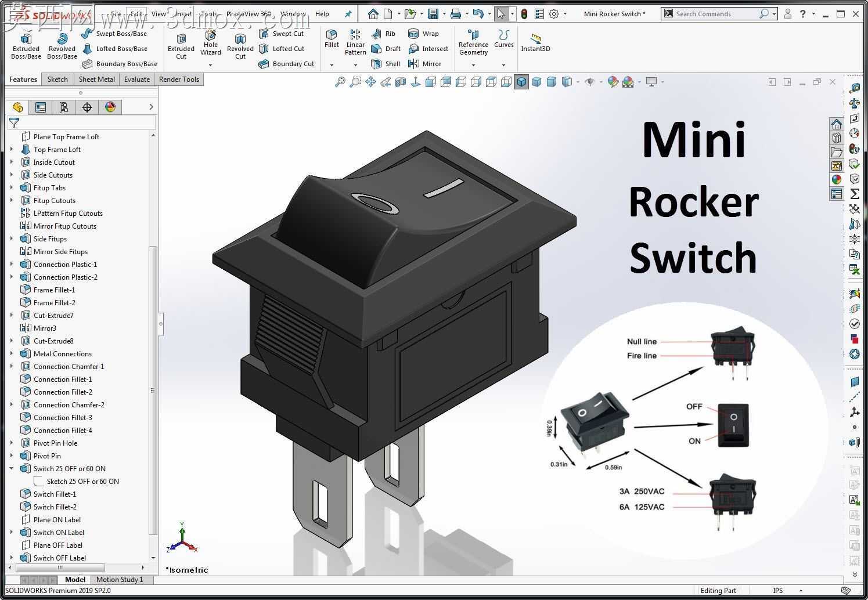Select the Boundary Cut tool

[287, 64]
